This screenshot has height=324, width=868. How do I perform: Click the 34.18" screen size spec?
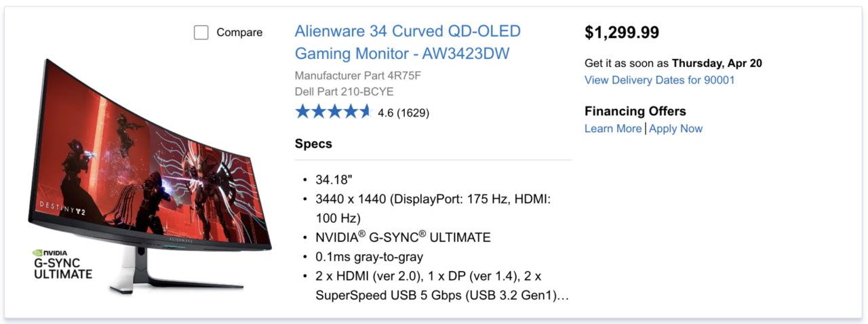coord(334,180)
